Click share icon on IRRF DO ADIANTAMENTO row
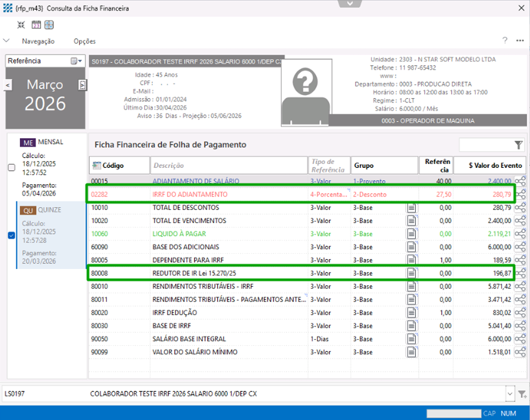The width and height of the screenshot is (530, 420). click(x=519, y=194)
